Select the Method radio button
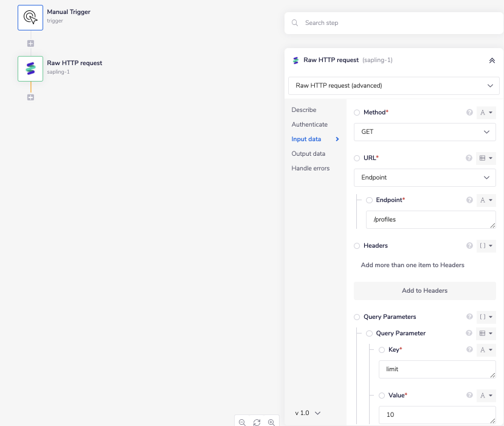The width and height of the screenshot is (504, 426). pyautogui.click(x=357, y=113)
